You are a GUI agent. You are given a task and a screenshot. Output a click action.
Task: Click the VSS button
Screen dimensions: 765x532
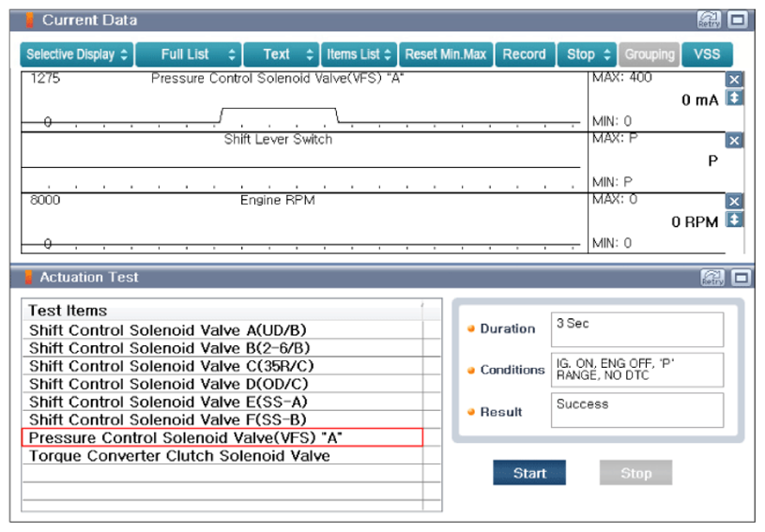pos(707,54)
